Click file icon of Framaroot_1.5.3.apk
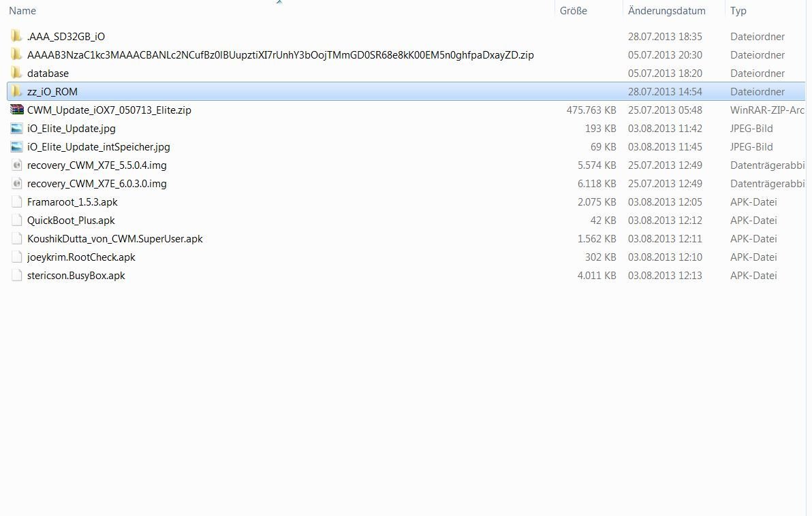812x516 pixels. [16, 202]
